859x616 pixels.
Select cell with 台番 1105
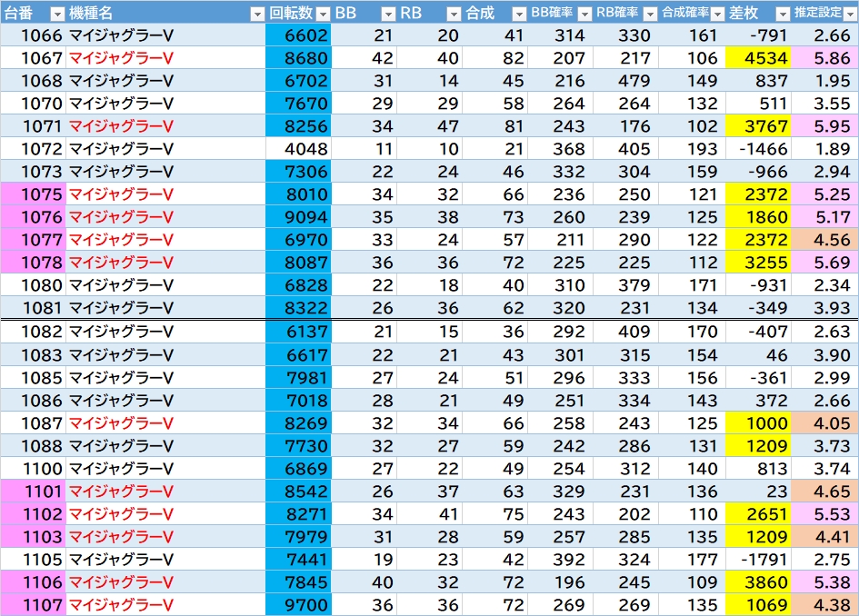point(34,559)
